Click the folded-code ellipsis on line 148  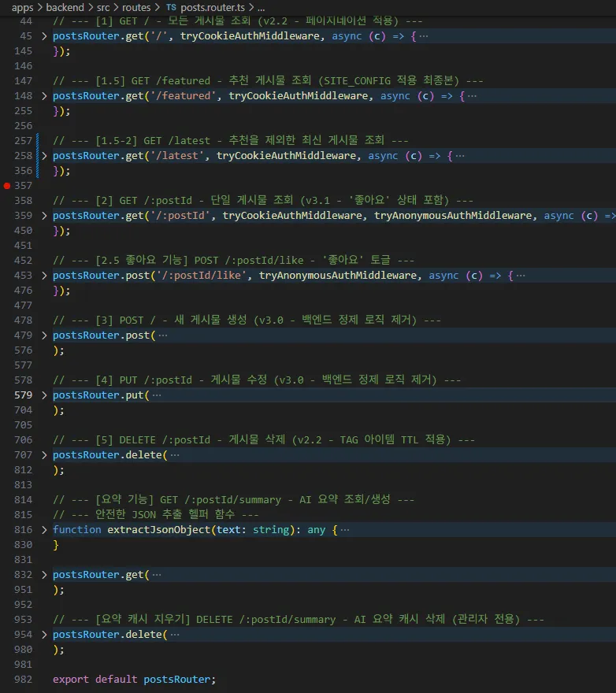coord(473,96)
